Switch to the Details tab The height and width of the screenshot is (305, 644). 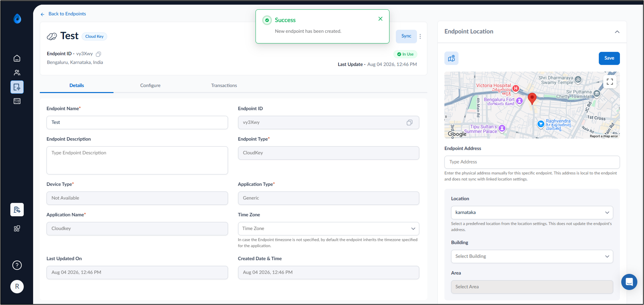77,85
